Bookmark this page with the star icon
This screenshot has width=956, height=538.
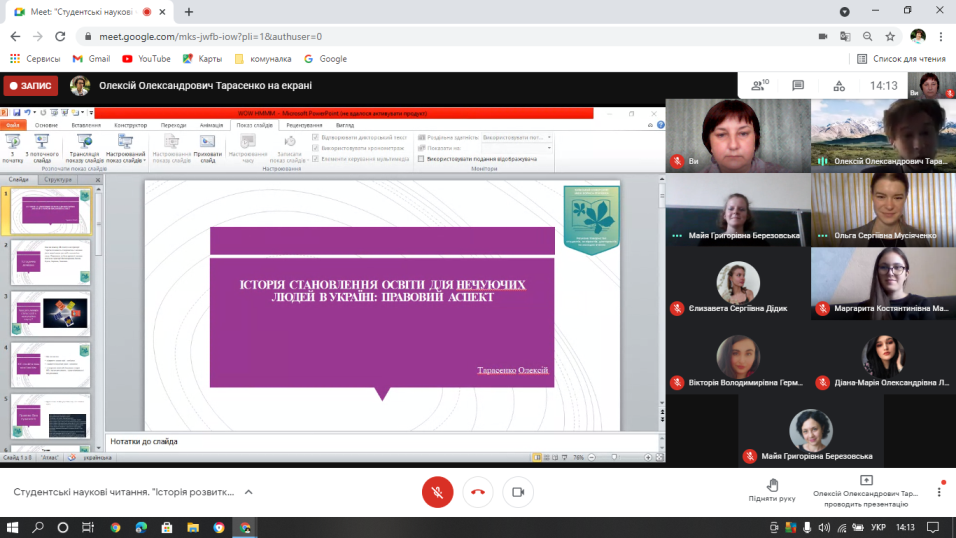889,36
